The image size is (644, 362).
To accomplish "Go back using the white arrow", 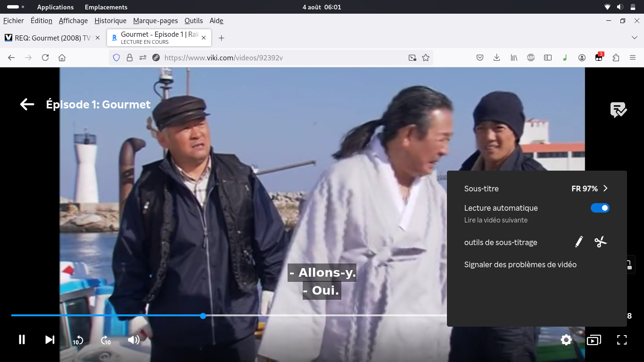I will coord(27,104).
